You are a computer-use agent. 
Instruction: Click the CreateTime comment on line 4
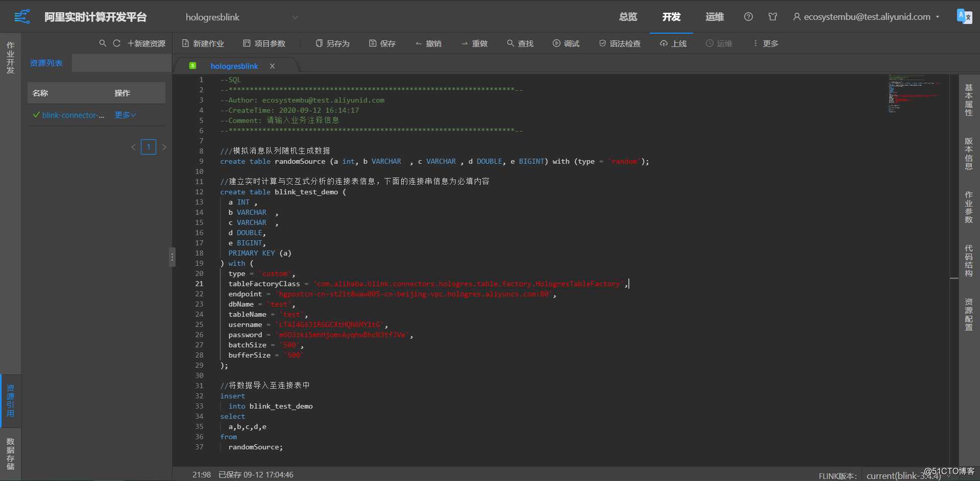(289, 110)
